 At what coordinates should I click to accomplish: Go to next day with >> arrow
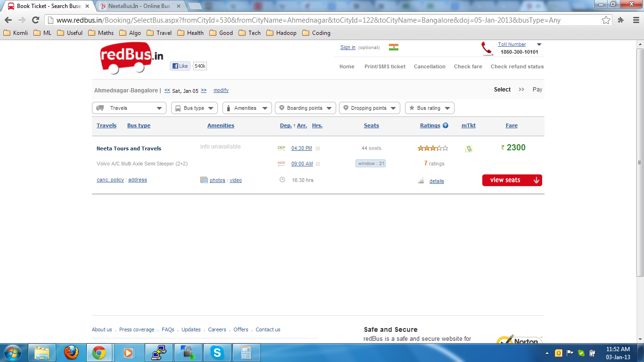pyautogui.click(x=204, y=90)
